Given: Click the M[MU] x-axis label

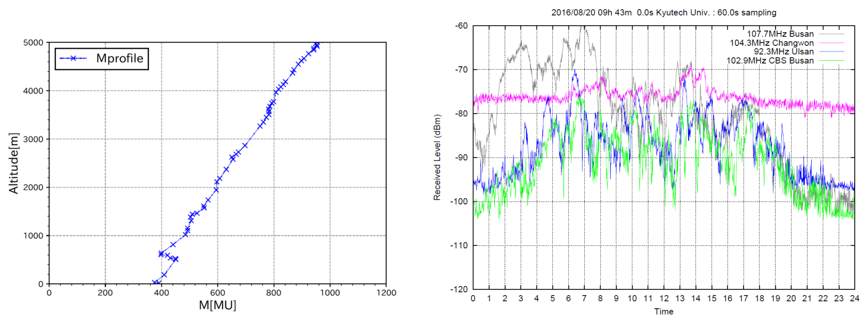Looking at the screenshot, I should click(217, 305).
